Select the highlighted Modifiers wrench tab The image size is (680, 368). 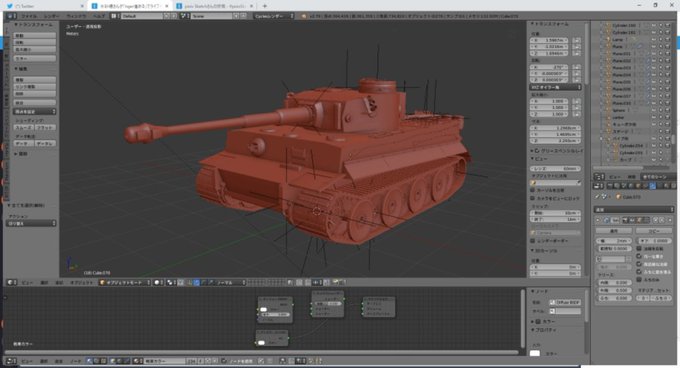click(653, 186)
